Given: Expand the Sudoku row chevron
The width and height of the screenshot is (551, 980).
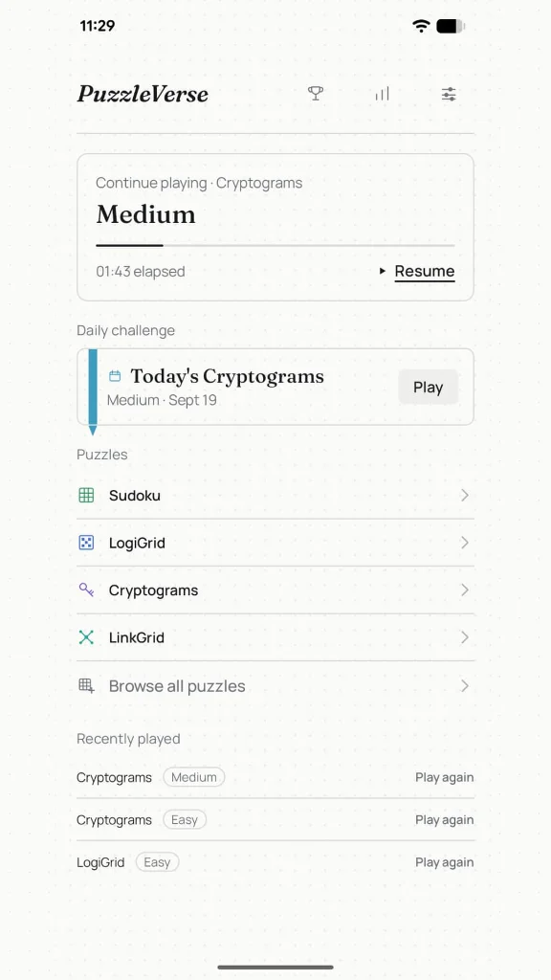Looking at the screenshot, I should 465,496.
